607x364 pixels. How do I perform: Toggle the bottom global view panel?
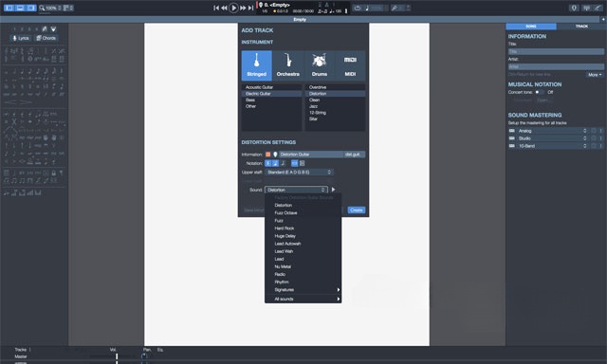coord(21,8)
